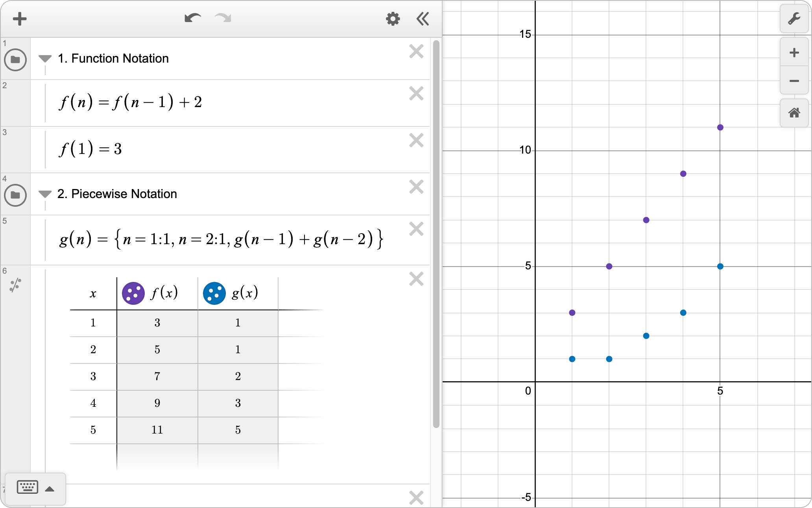Viewport: 812px width, 508px height.
Task: Redo the last undone action
Action: (223, 18)
